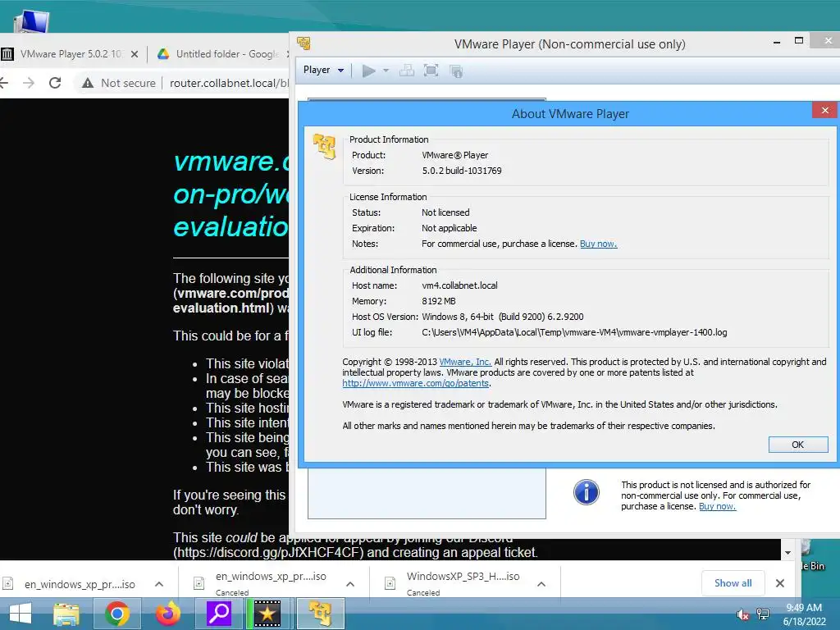The image size is (840, 630).
Task: Click Show all downloads button
Action: click(733, 583)
